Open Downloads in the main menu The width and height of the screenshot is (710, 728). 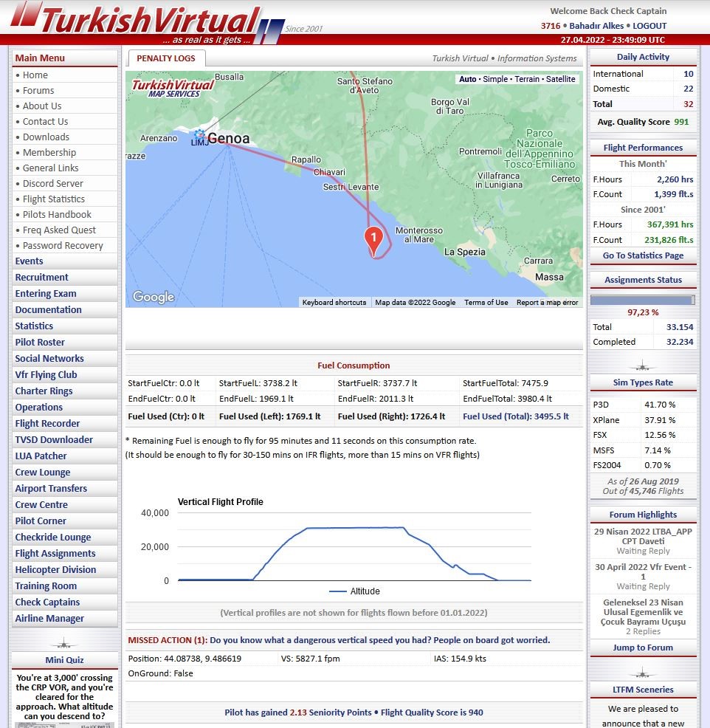(46, 137)
